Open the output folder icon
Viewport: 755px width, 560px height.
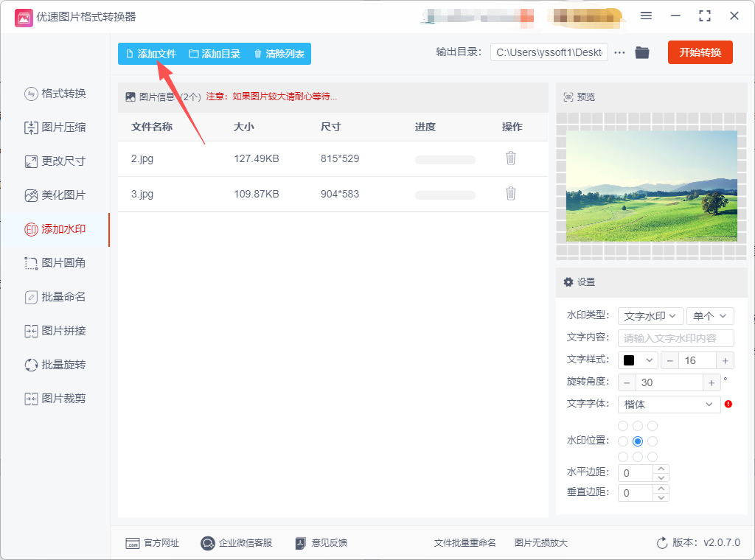(642, 53)
